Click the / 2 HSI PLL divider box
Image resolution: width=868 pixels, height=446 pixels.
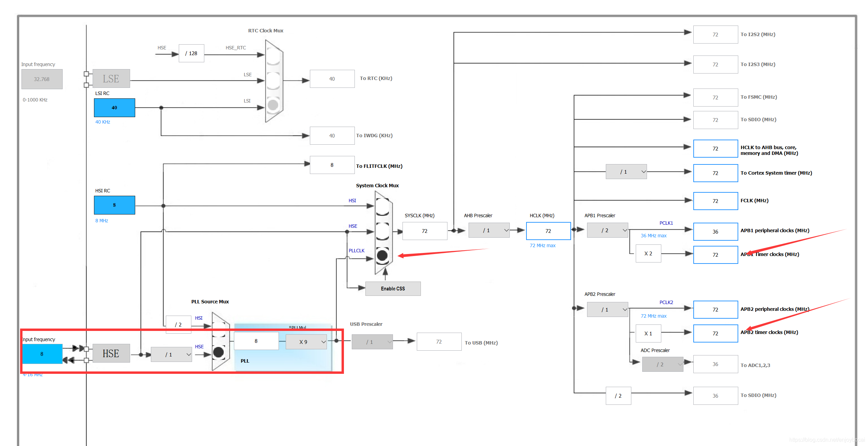pos(178,324)
